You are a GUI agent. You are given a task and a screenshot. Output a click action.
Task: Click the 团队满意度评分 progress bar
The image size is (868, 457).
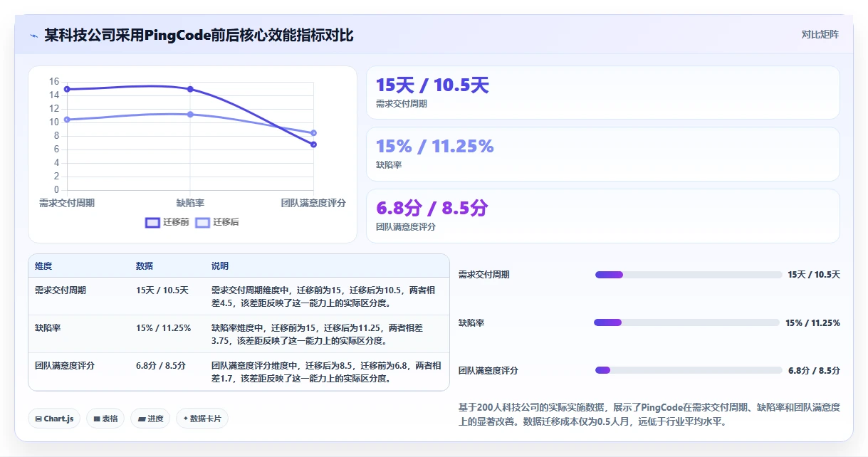click(689, 370)
